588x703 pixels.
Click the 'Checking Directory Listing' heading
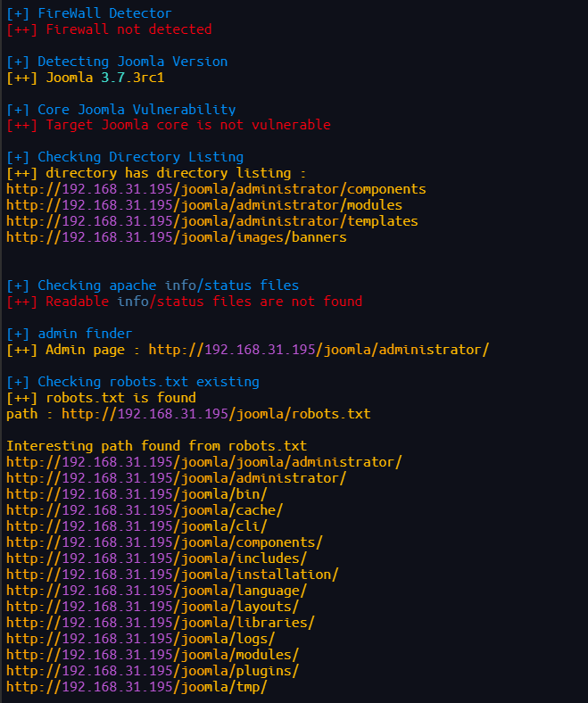point(125,157)
